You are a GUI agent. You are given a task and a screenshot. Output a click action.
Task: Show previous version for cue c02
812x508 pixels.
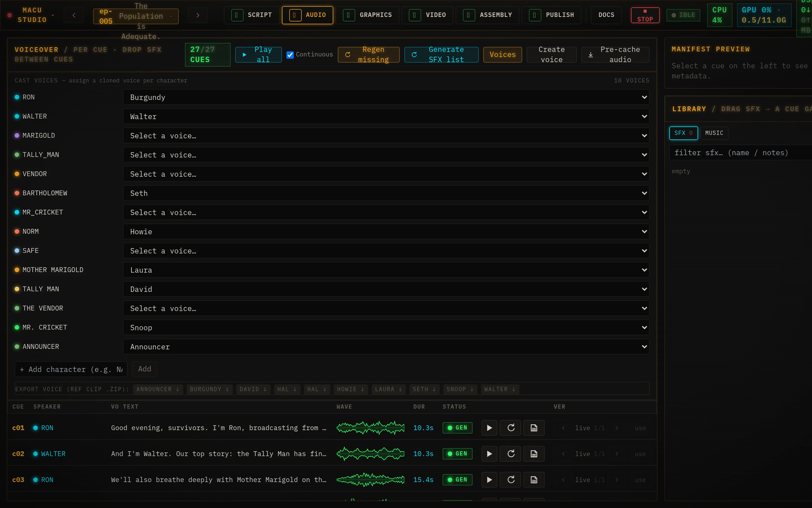[563, 454]
